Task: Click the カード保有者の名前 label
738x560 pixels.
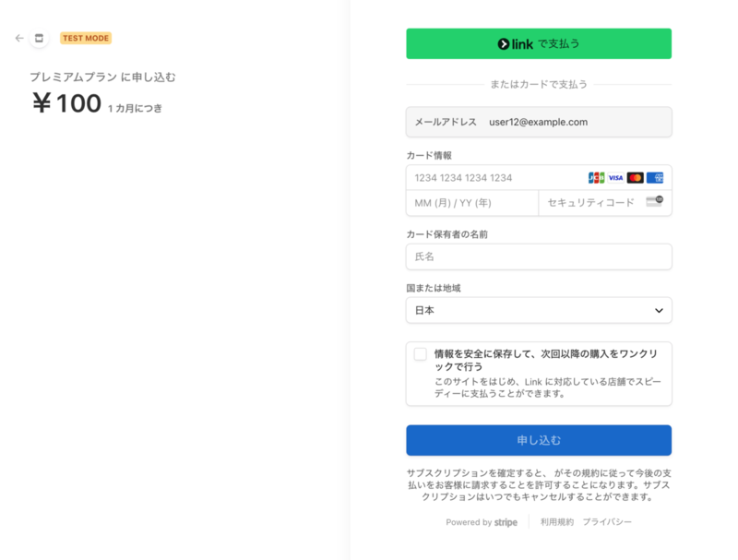Action: pos(446,234)
